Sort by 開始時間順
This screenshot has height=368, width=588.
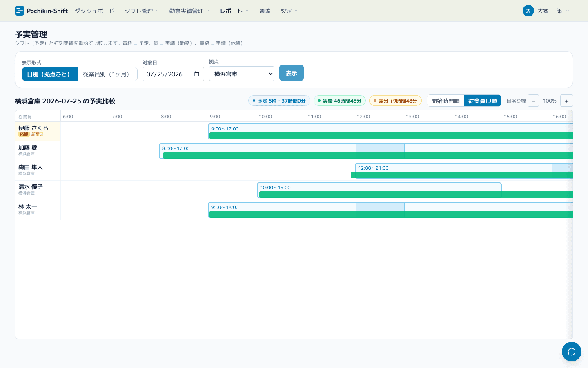point(445,101)
